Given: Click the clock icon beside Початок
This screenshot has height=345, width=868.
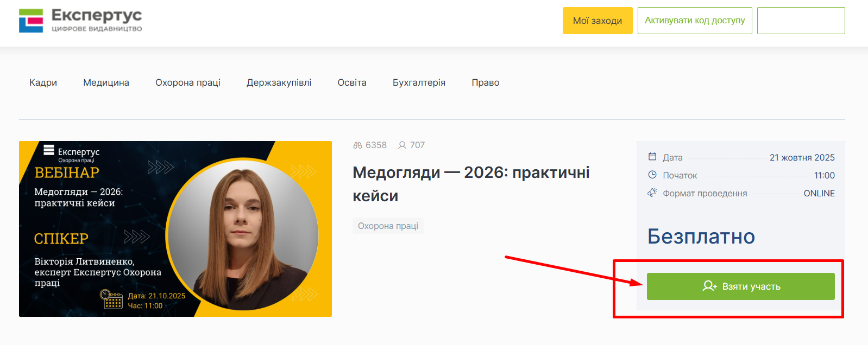Looking at the screenshot, I should [652, 175].
